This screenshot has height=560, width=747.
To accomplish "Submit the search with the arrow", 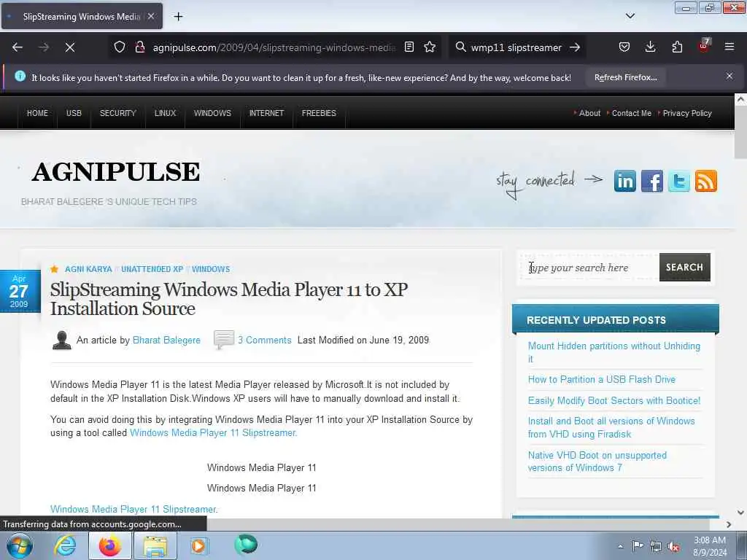I will 575,47.
